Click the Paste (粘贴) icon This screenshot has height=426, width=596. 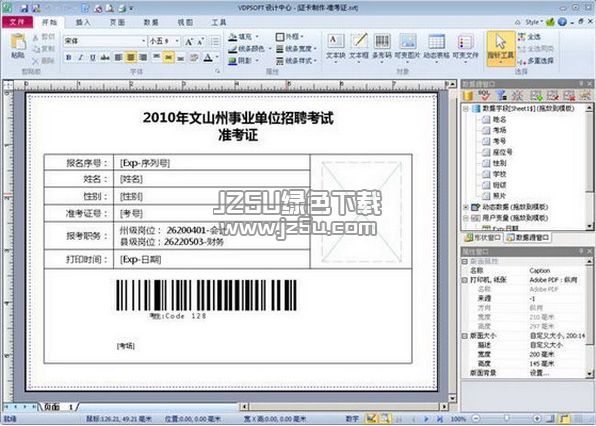(18, 42)
